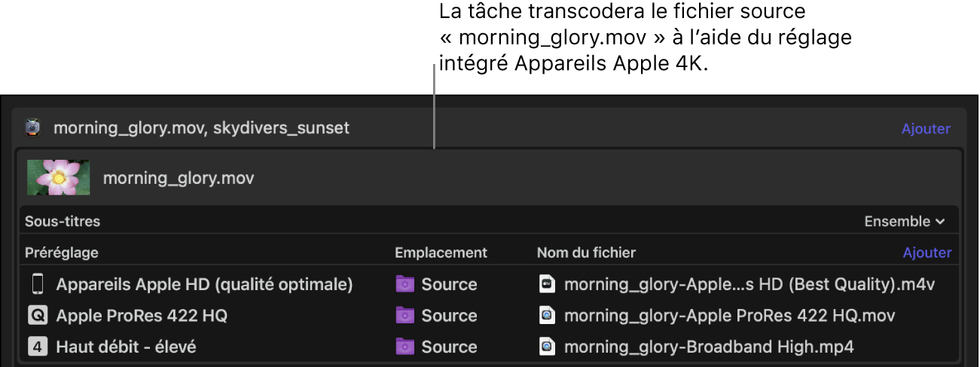980x367 pixels.
Task: Click the MPEG-4 icon for Haut débit - élevé
Action: [37, 347]
